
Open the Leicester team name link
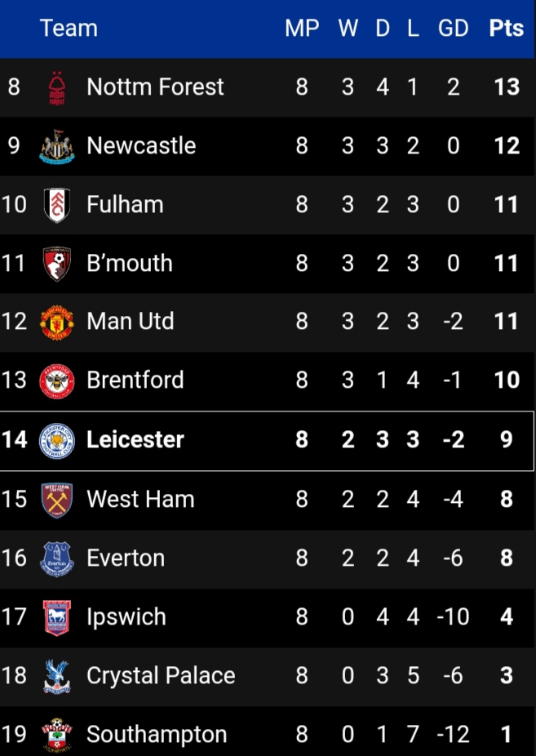click(135, 440)
